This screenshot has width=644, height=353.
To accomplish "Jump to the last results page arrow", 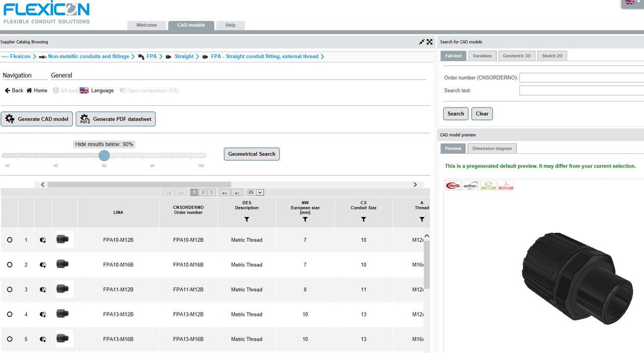I will tap(238, 192).
